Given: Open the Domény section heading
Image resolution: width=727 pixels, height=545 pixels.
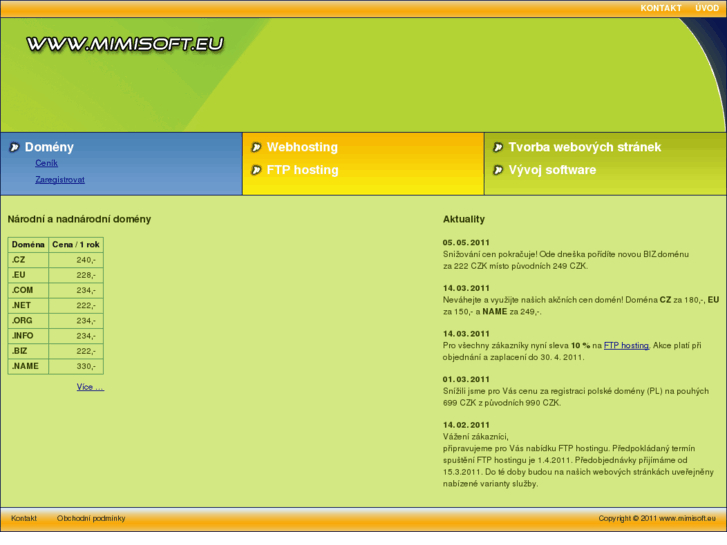Looking at the screenshot, I should click(x=49, y=147).
